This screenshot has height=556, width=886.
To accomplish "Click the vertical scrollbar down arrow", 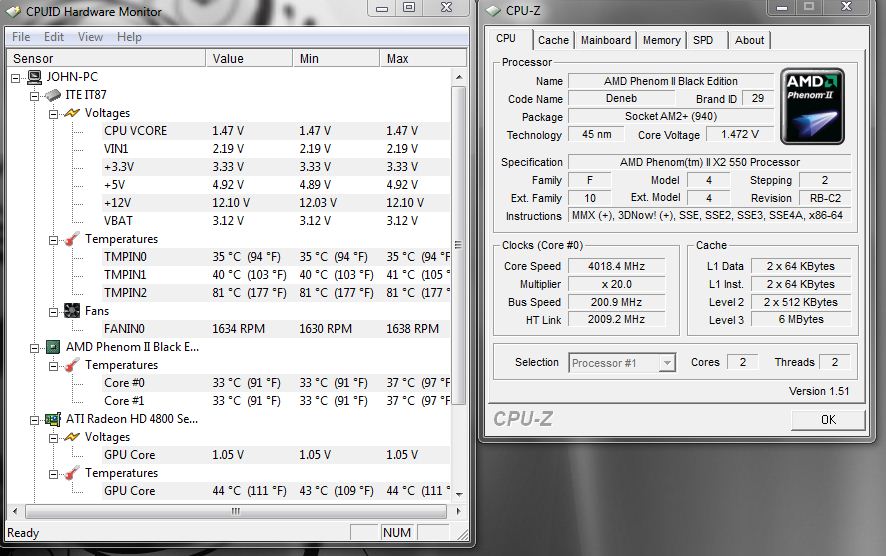I will [459, 494].
